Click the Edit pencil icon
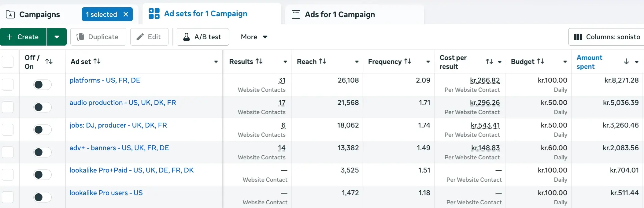 click(x=140, y=37)
